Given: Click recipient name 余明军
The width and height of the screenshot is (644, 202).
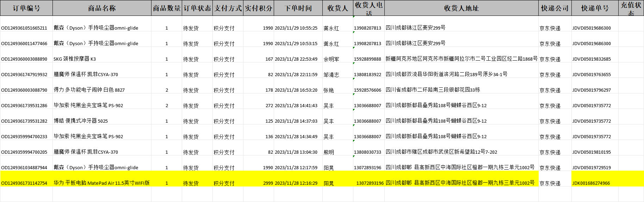Looking at the screenshot, I should (x=331, y=59).
